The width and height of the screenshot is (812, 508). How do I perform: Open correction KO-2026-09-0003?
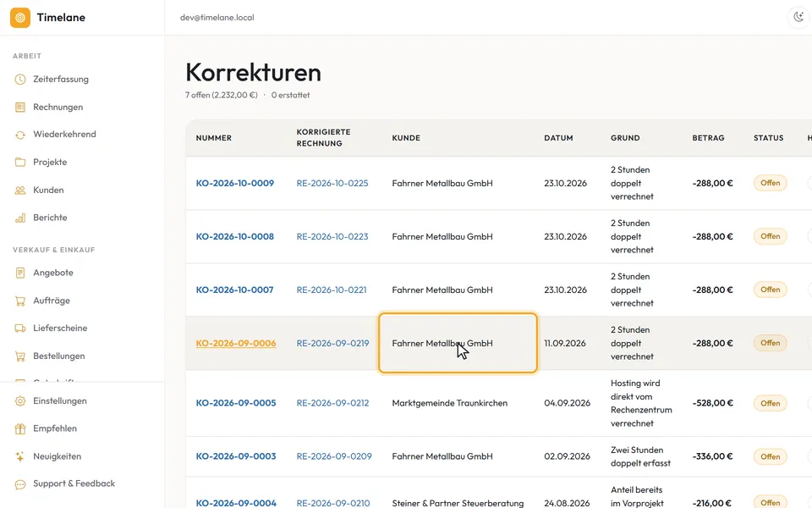[236, 456]
